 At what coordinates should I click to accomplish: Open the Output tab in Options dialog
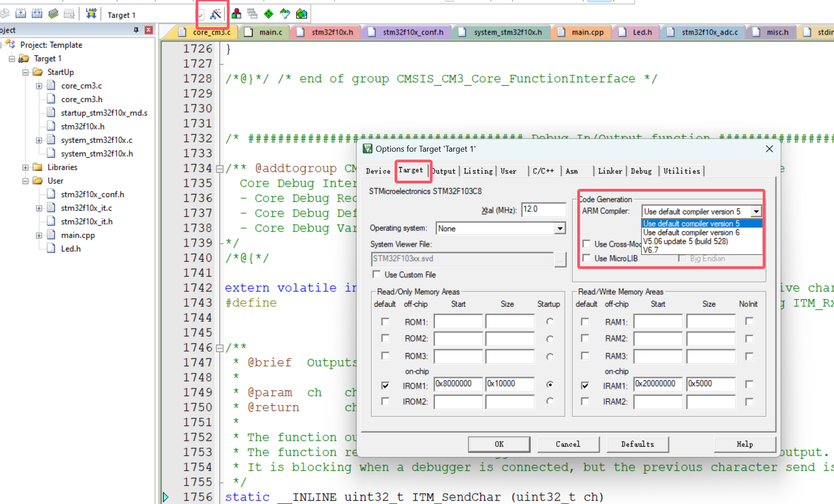(444, 171)
